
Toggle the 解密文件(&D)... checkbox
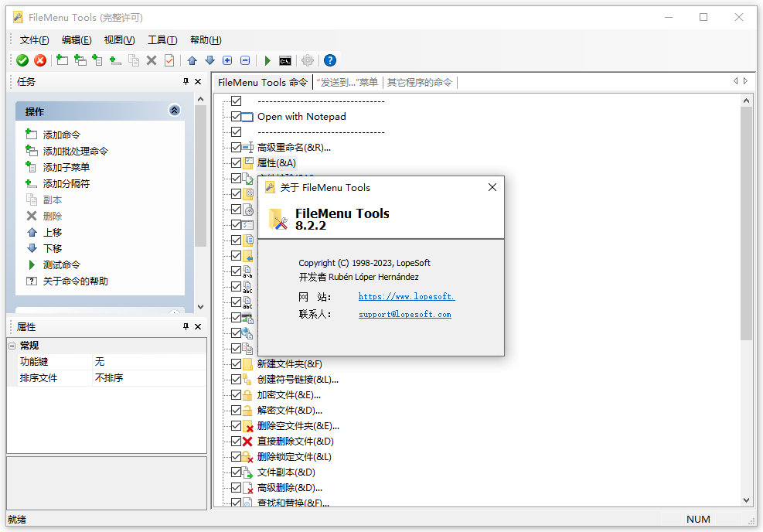236,411
